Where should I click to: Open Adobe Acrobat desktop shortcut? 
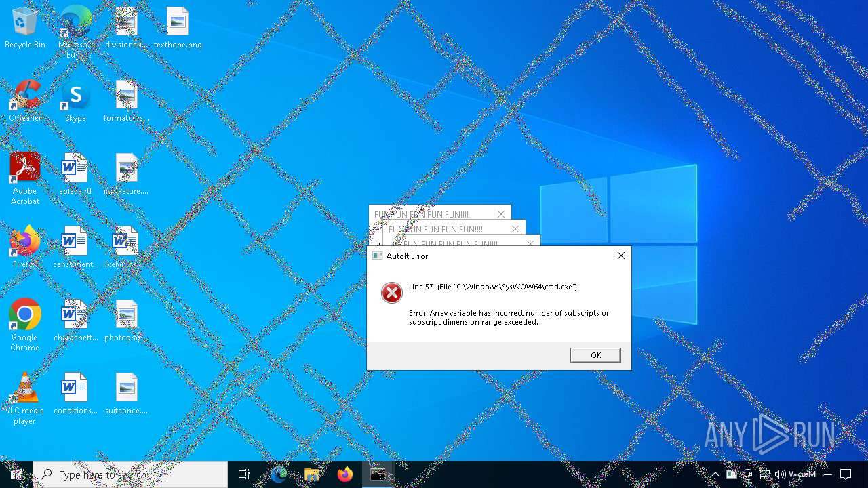(x=25, y=179)
